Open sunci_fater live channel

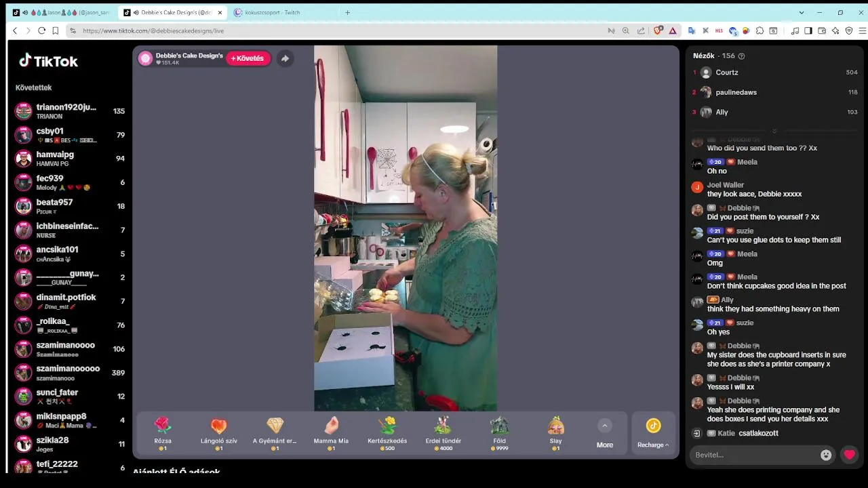click(71, 396)
